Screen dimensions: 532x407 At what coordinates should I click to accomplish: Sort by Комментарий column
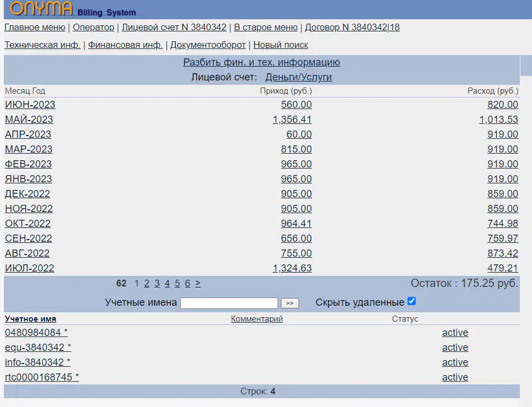point(257,319)
